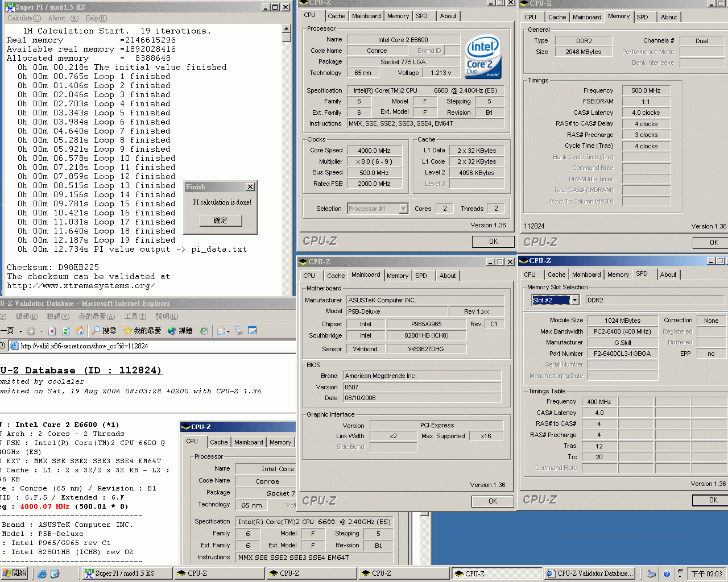Go to the Home page via house icon
Screen dimensions: 728x582
point(80,331)
